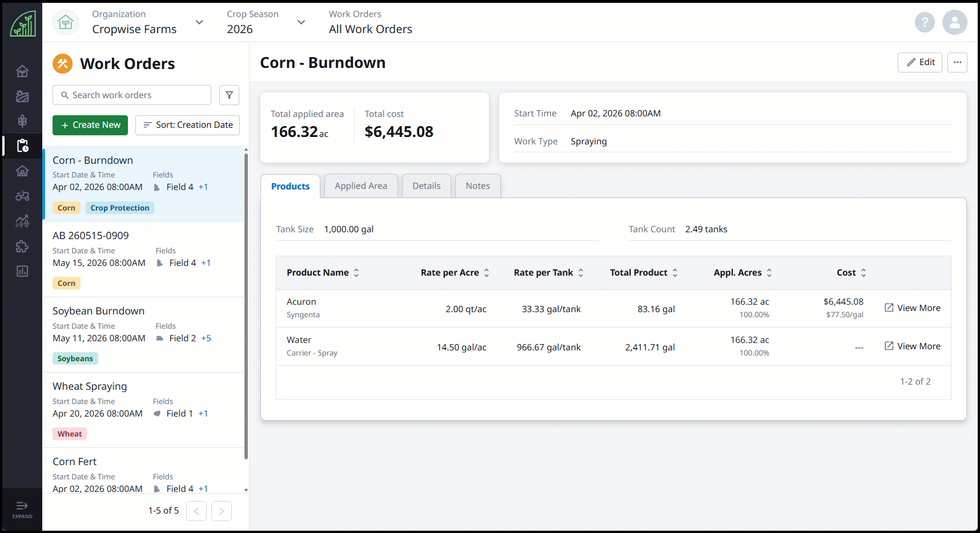Open the crop plan wheat icon

coord(22,121)
